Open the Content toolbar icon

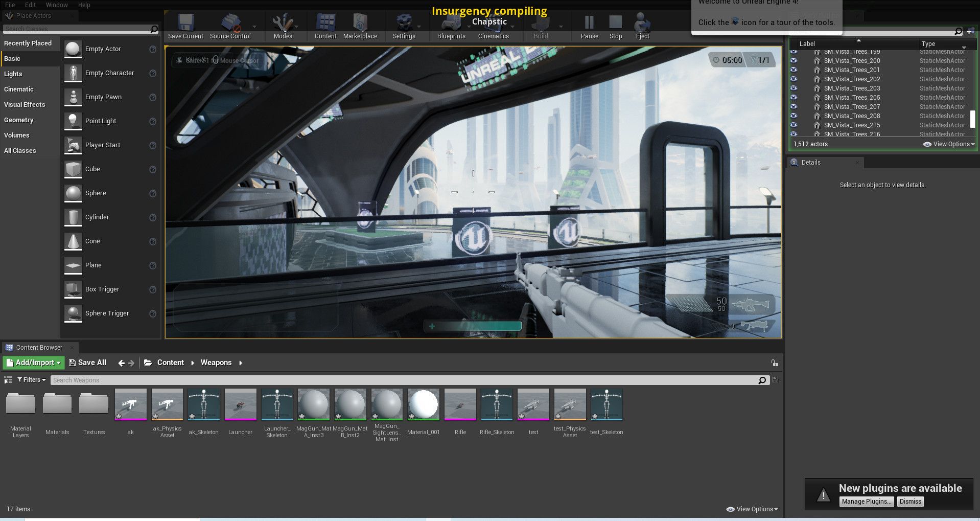[325, 23]
